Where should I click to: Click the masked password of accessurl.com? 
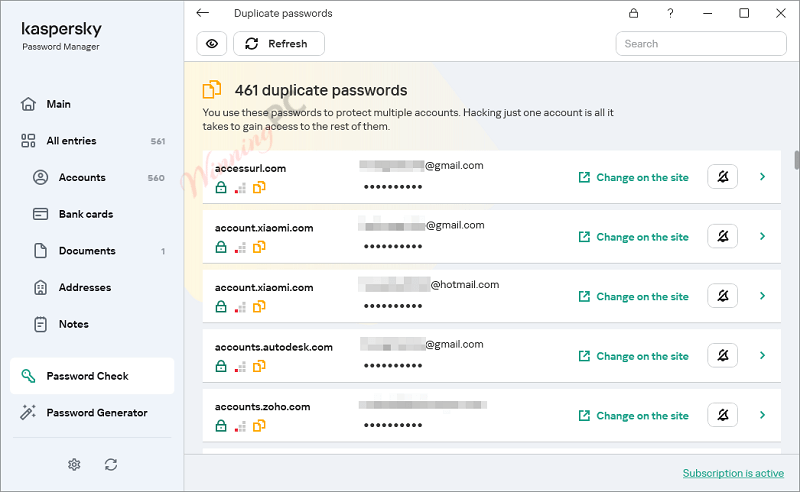[x=393, y=187]
